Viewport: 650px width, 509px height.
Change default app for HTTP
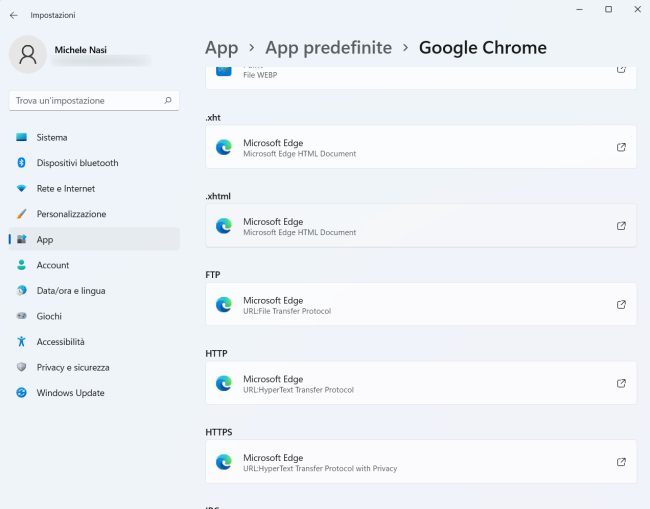coord(421,383)
